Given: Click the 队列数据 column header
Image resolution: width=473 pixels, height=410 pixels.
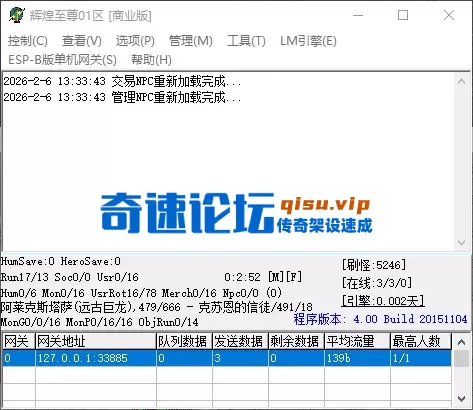Looking at the screenshot, I should (184, 341).
